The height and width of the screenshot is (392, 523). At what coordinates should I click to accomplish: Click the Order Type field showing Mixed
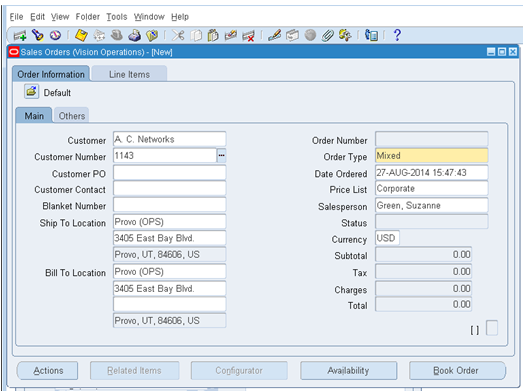coord(432,155)
